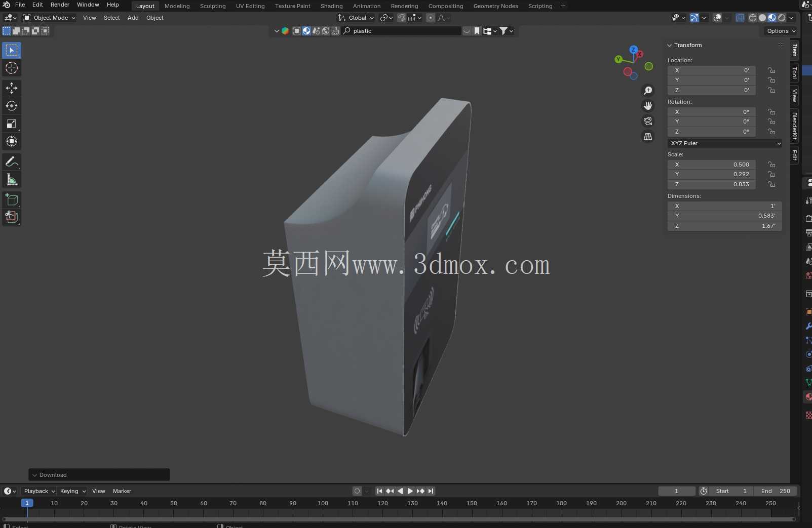Screen dimensions: 812x528
Task: Switch to solid viewport shading
Action: coord(762,18)
